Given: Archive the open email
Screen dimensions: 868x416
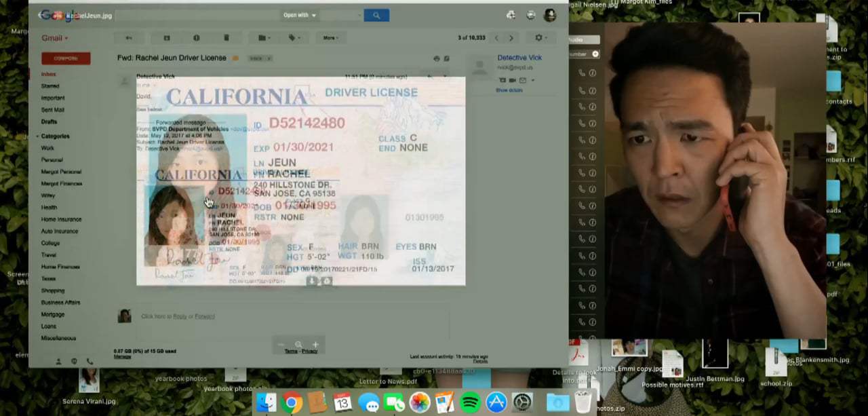Looking at the screenshot, I should [x=167, y=38].
